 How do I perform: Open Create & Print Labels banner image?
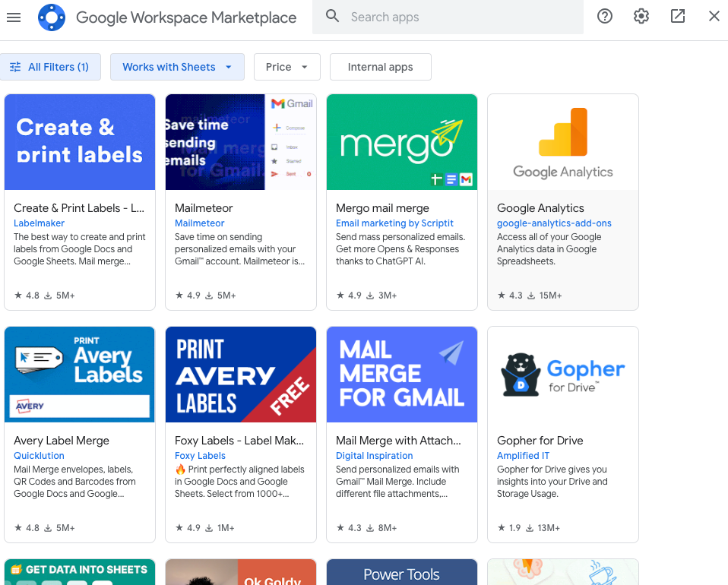[80, 142]
